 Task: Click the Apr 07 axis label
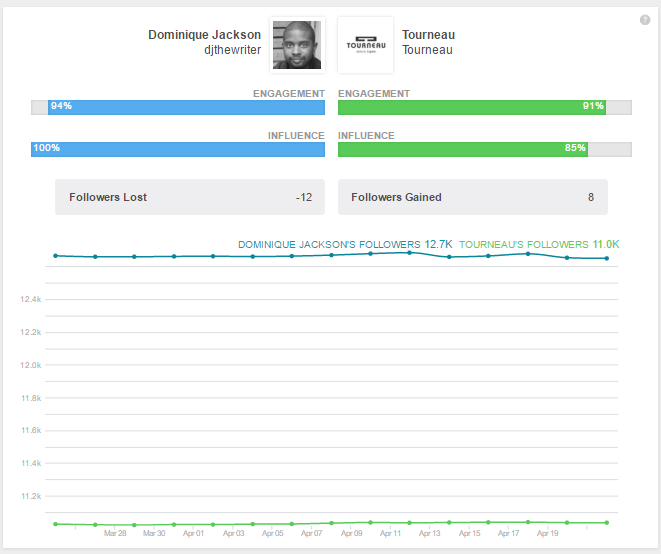(312, 533)
